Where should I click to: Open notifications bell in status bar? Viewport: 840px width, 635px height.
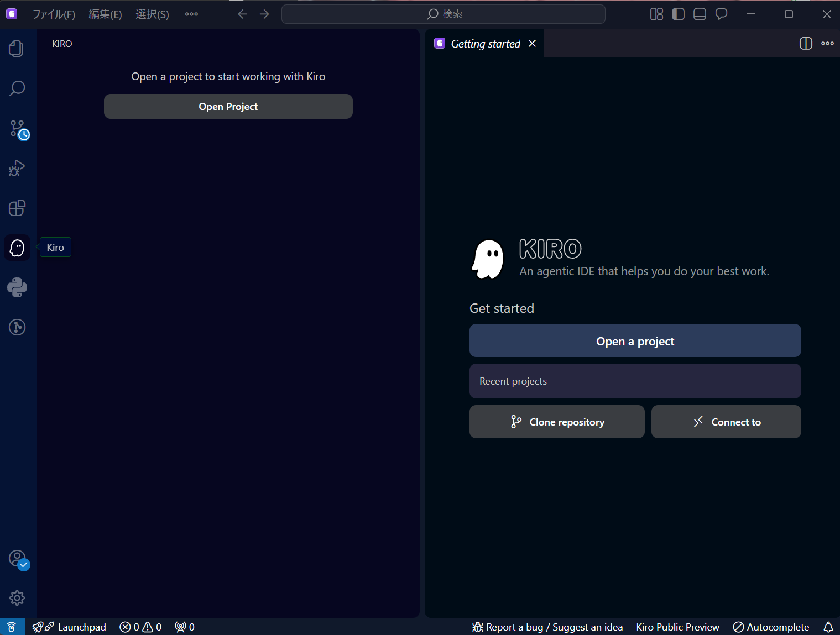point(828,627)
